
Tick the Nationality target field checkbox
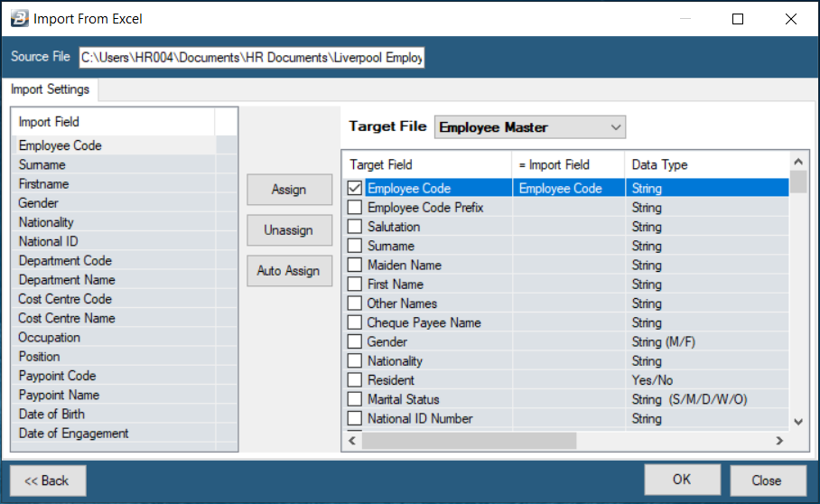click(x=355, y=360)
